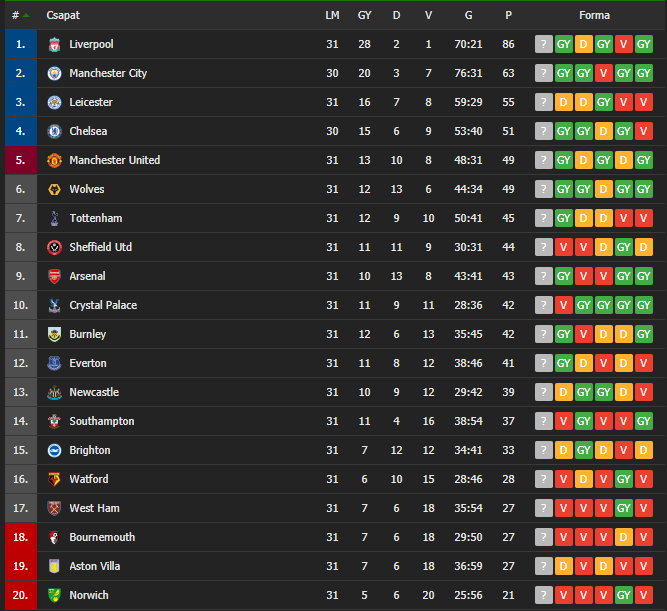Click the Norwich crest icon
This screenshot has height=611, width=667.
[x=54, y=595]
